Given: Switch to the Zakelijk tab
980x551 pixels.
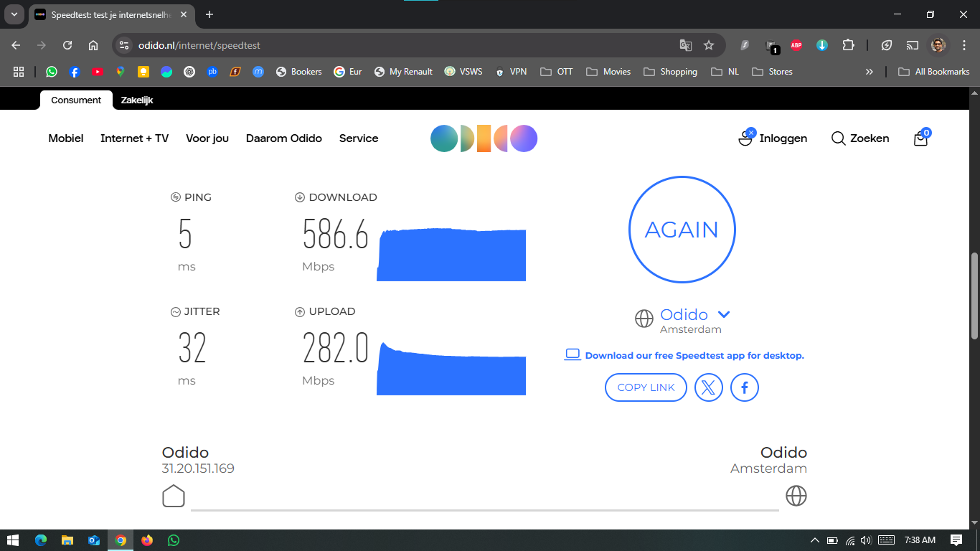Looking at the screenshot, I should [x=137, y=100].
